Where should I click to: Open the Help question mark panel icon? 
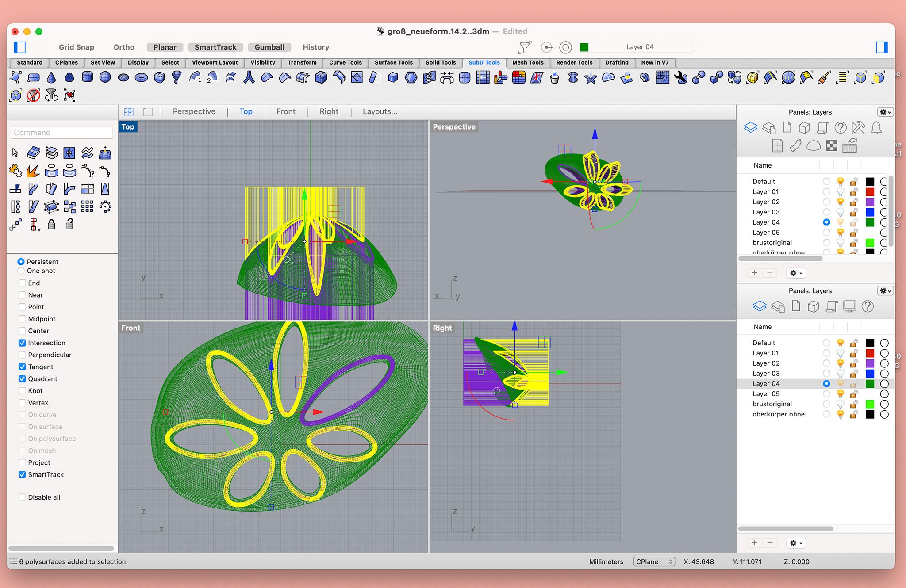click(x=840, y=128)
